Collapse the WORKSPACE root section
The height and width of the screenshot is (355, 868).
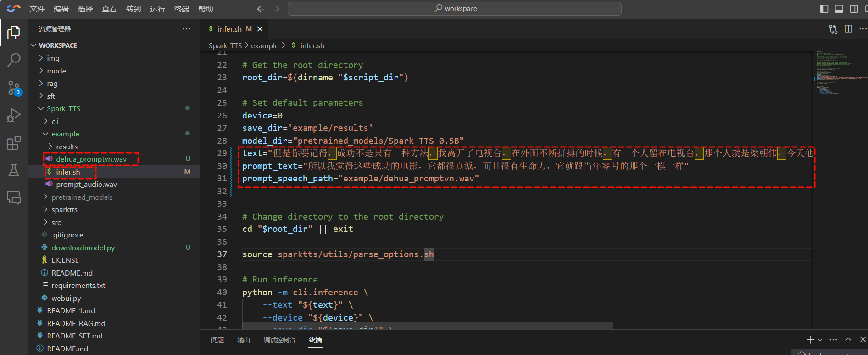click(113, 45)
